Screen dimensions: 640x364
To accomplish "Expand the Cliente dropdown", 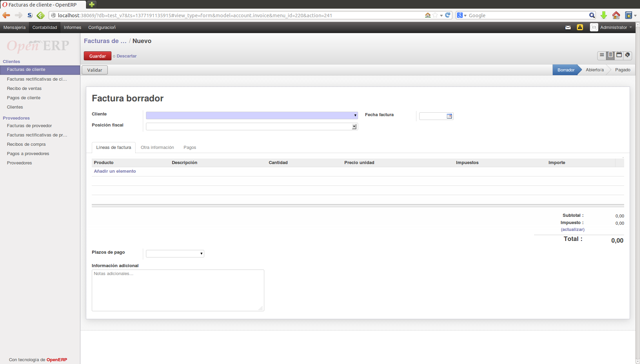I will (355, 115).
